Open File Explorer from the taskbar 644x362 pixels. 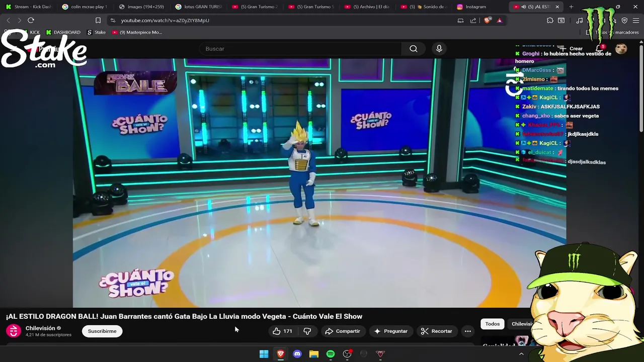(x=314, y=354)
